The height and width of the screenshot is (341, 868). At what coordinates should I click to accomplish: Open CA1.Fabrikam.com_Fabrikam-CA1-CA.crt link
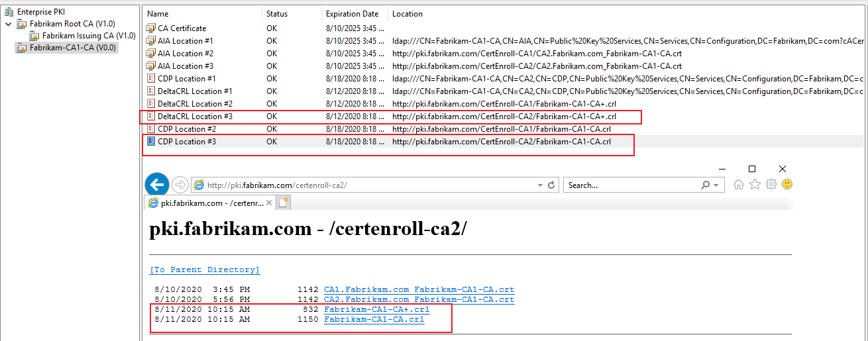(x=419, y=290)
